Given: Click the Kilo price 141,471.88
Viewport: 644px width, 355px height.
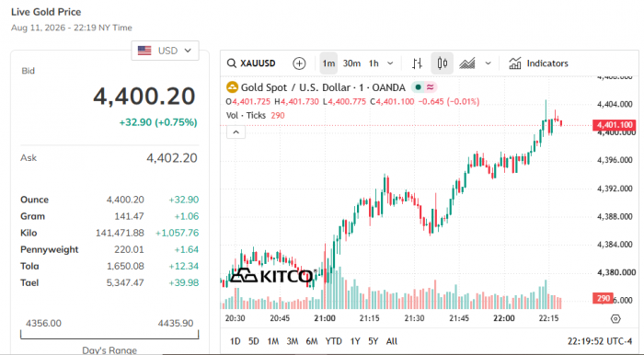Looking at the screenshot, I should [120, 233].
